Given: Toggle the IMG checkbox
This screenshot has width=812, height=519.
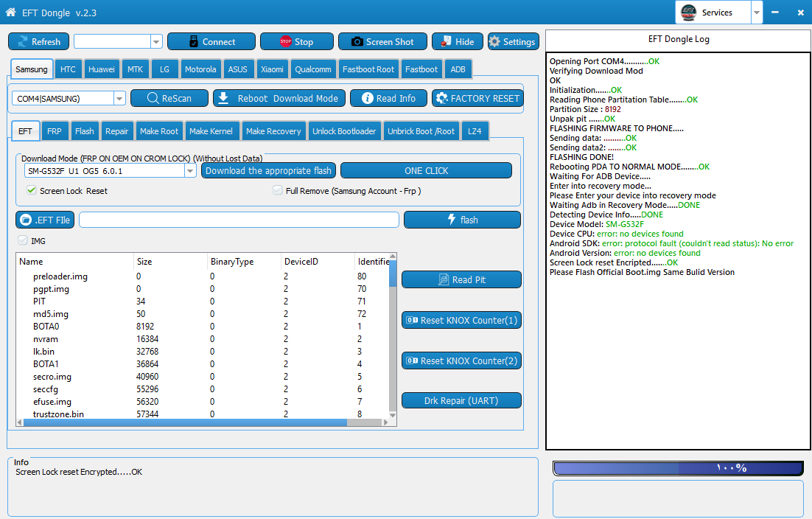Looking at the screenshot, I should [22, 240].
